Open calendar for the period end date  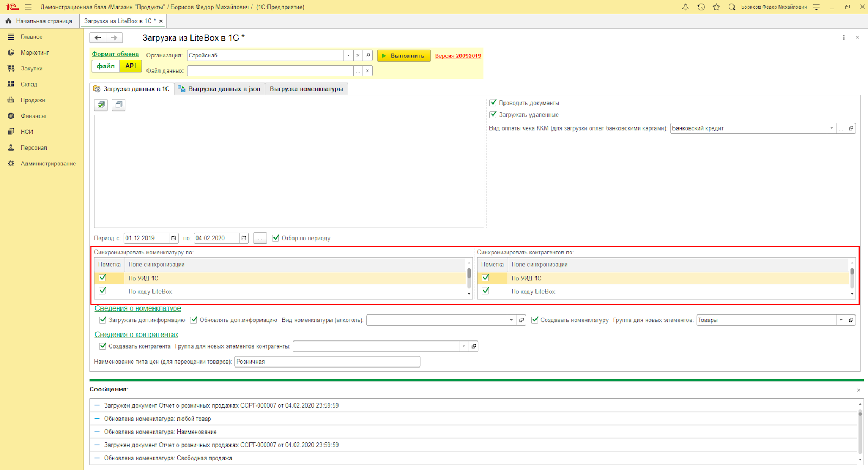244,238
